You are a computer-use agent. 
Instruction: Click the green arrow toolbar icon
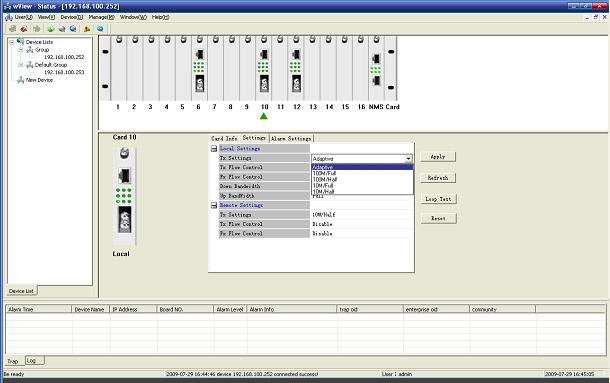[51, 29]
